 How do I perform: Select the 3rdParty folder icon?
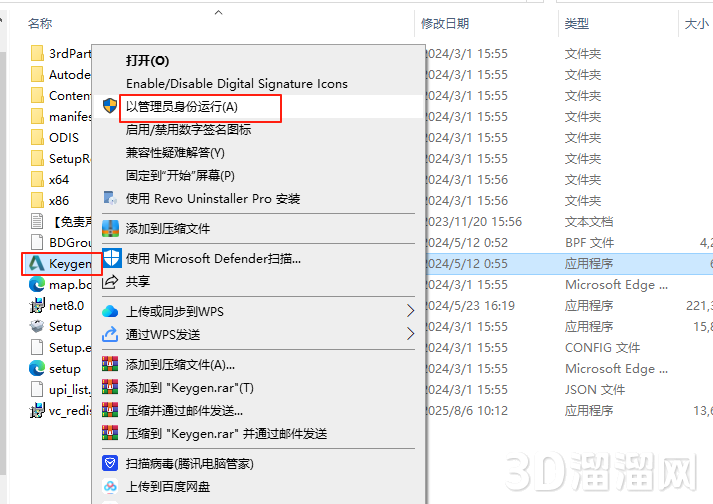[x=37, y=53]
